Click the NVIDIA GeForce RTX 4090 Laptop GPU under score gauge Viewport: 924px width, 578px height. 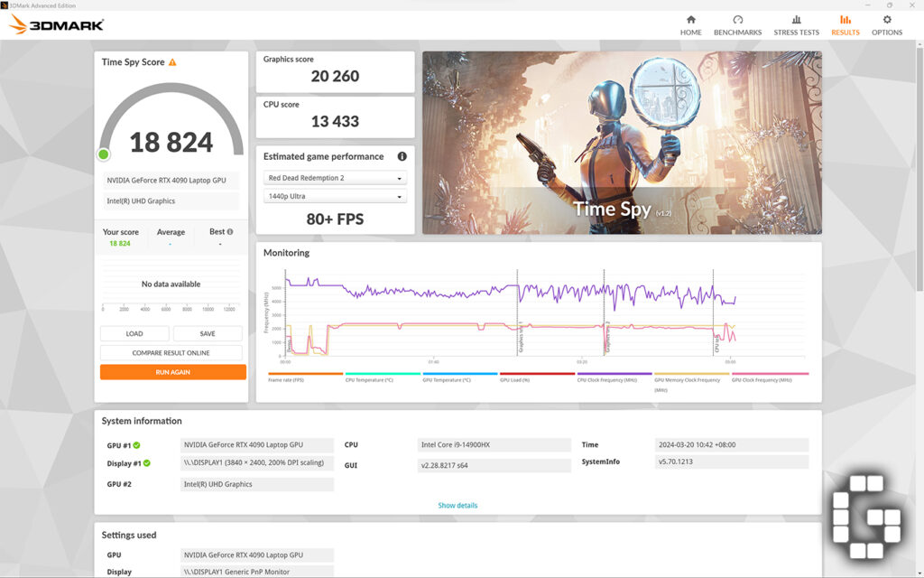click(171, 181)
